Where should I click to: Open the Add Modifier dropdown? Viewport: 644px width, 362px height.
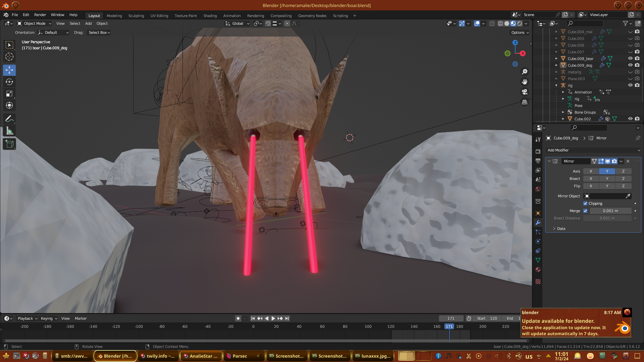(593, 150)
